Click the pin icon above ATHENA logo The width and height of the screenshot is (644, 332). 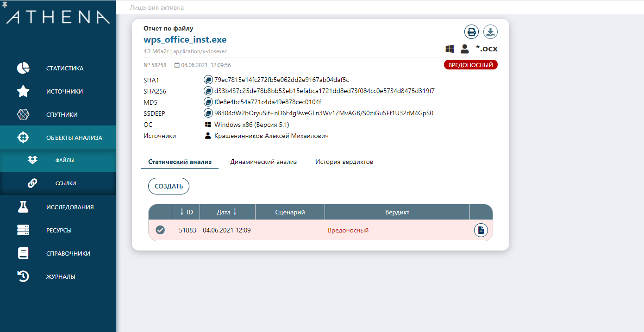click(5, 4)
